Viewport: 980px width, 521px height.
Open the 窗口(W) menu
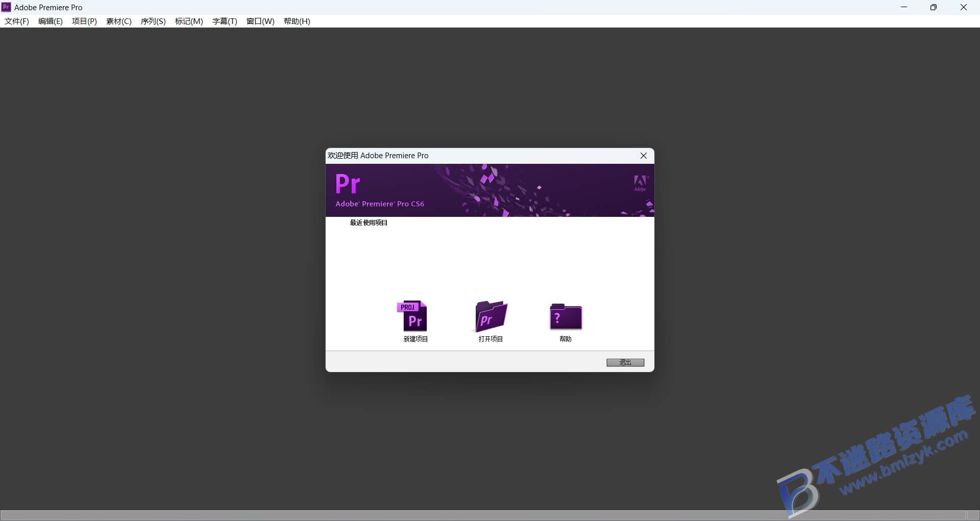pyautogui.click(x=260, y=21)
